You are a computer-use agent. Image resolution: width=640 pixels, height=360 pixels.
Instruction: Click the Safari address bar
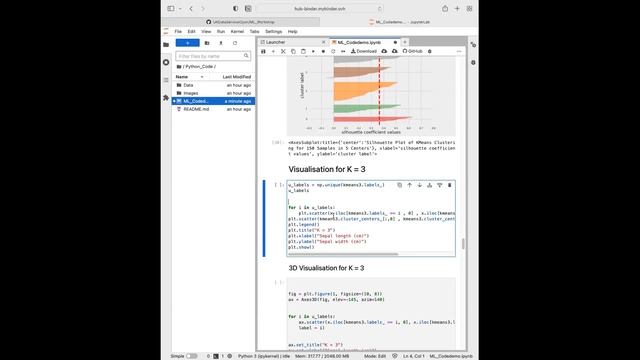click(x=320, y=9)
